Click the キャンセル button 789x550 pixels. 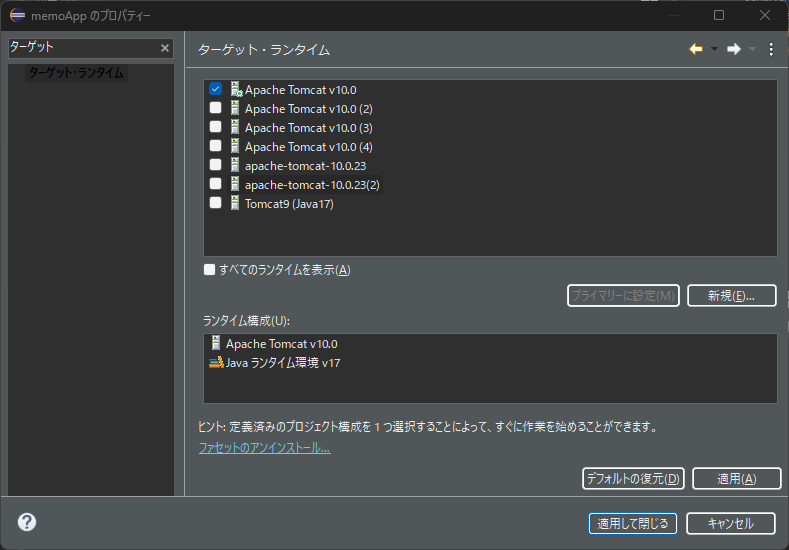coord(731,523)
